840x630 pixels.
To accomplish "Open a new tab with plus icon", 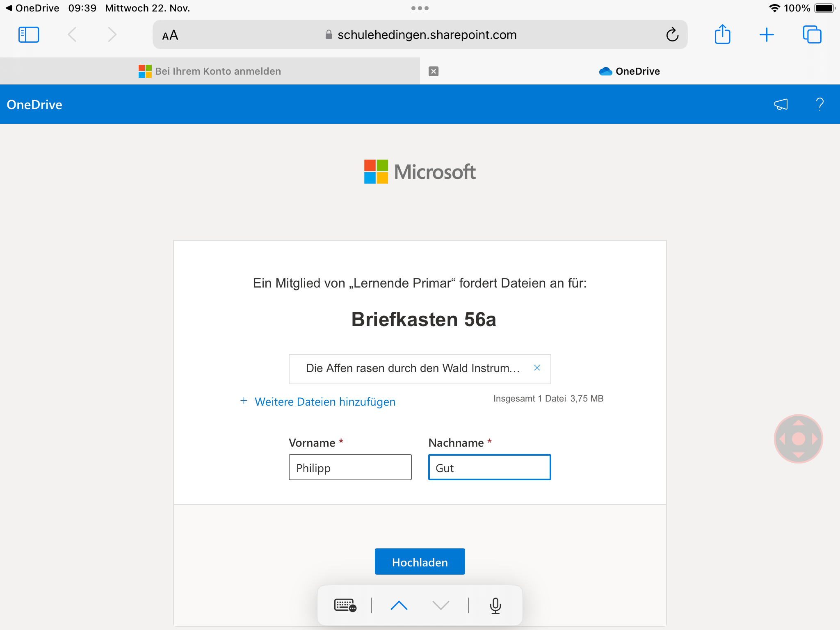I will pyautogui.click(x=766, y=35).
